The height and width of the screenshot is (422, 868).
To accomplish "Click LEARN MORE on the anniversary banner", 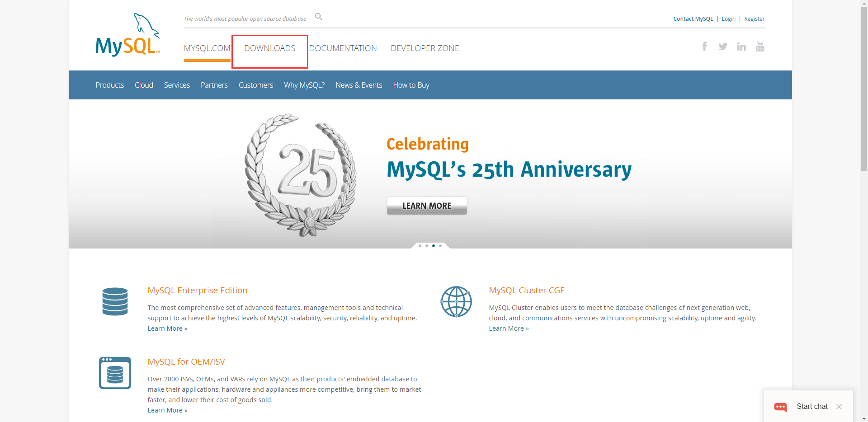I will click(x=426, y=206).
